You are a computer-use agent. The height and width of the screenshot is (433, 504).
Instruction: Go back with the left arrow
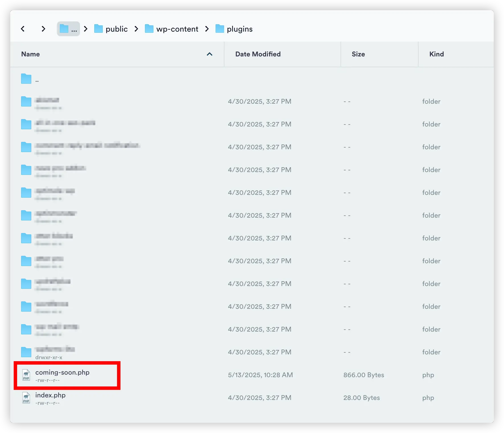click(x=23, y=29)
